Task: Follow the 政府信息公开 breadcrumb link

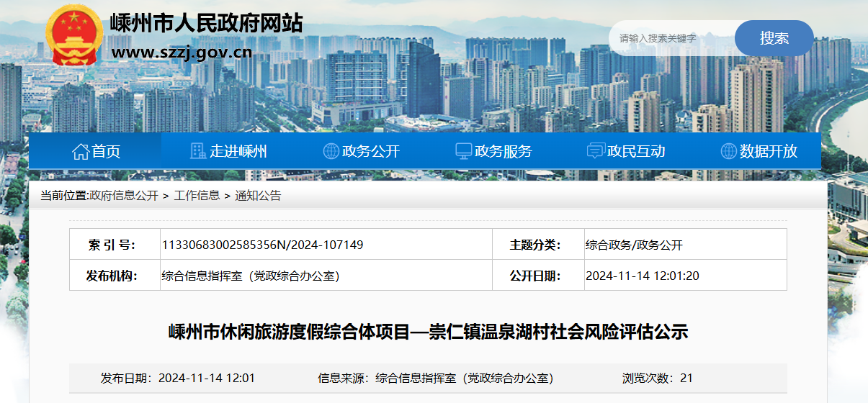Action: tap(124, 196)
